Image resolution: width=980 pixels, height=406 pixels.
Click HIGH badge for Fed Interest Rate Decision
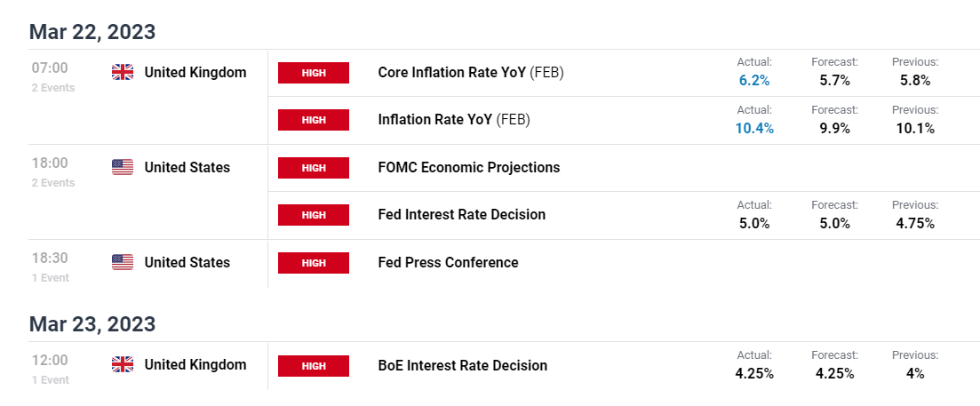314,215
